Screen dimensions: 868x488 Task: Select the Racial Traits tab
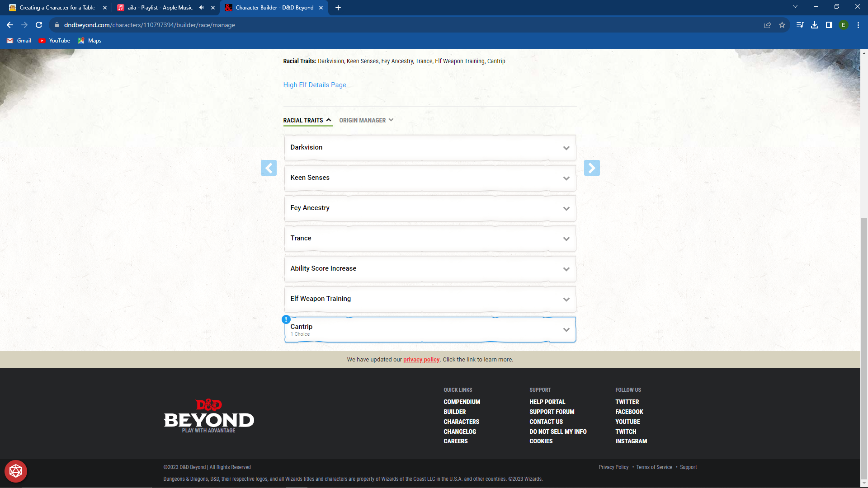coord(303,120)
